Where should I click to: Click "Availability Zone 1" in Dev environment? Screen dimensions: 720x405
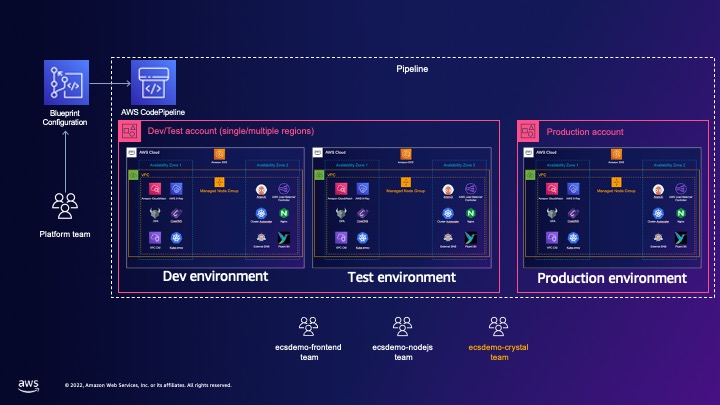click(x=165, y=165)
